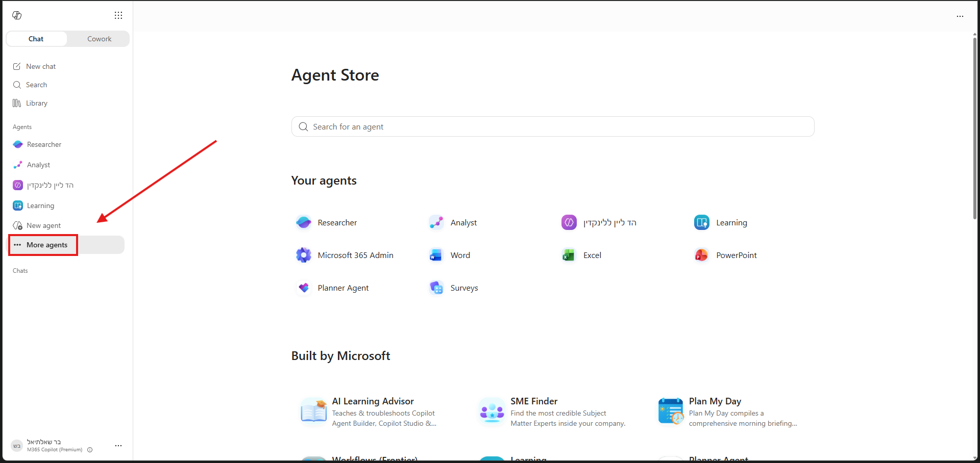Click the Surveys icon
This screenshot has height=463, width=980.
[x=436, y=288]
